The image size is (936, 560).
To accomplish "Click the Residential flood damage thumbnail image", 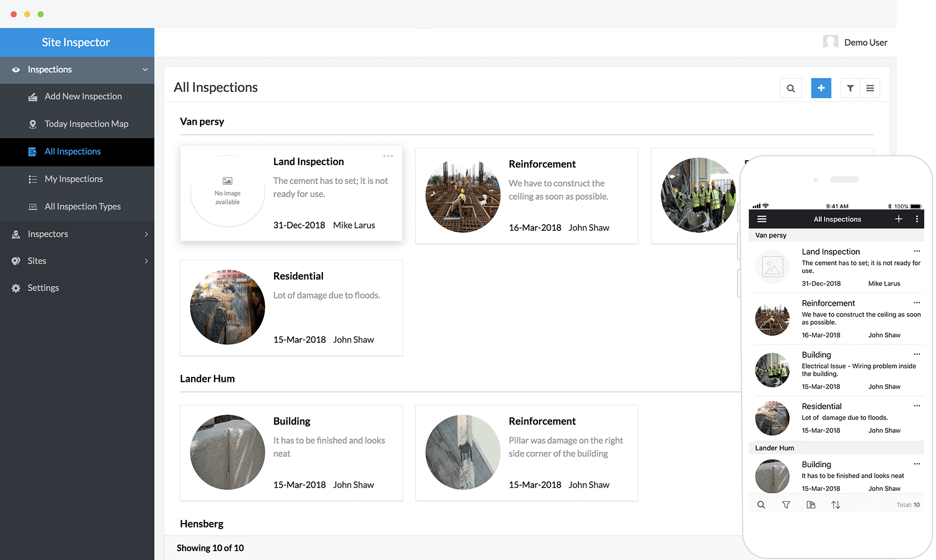I will [227, 307].
